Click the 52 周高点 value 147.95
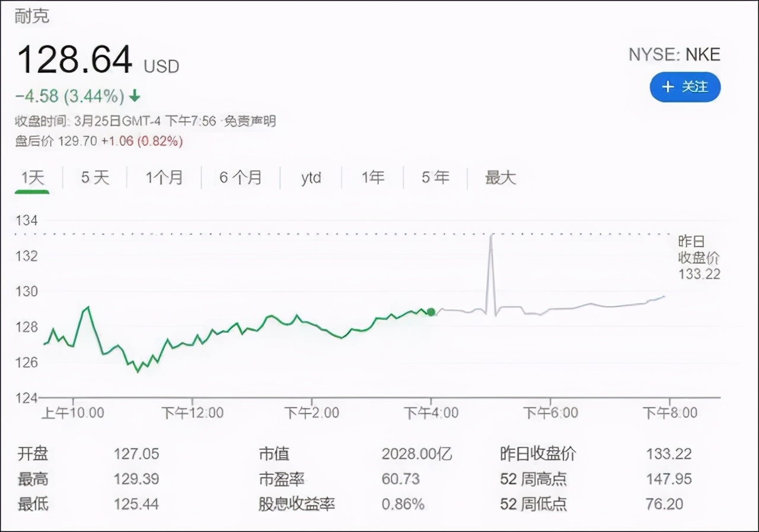Image resolution: width=759 pixels, height=532 pixels. click(x=669, y=479)
